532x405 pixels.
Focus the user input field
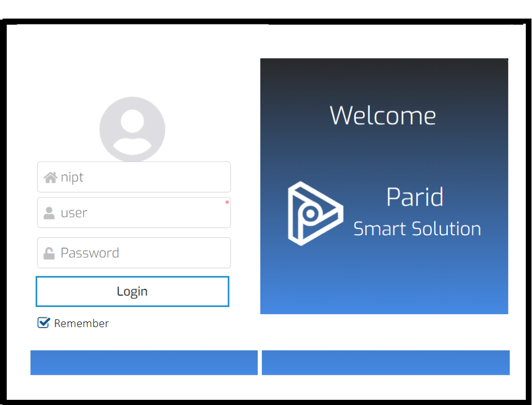point(134,213)
